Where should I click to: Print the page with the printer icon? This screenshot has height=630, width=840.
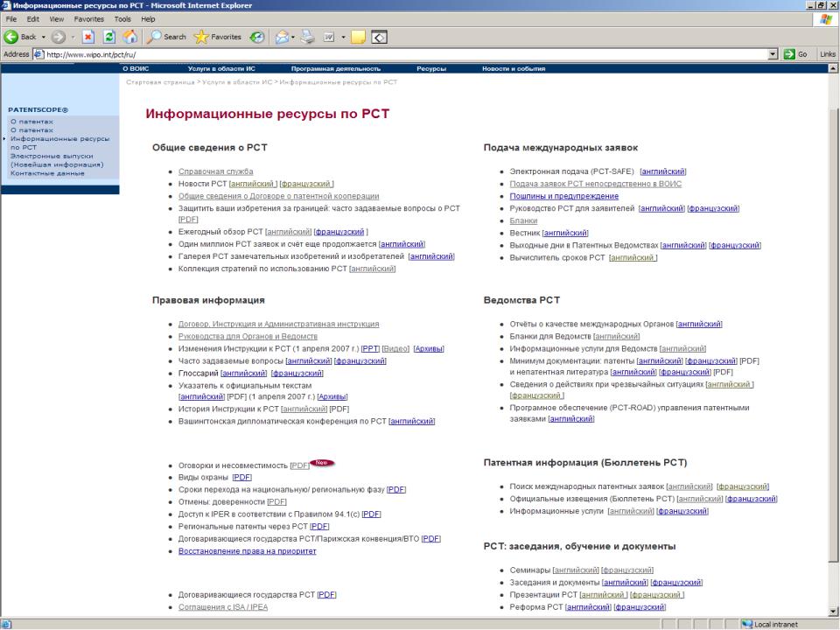(307, 37)
